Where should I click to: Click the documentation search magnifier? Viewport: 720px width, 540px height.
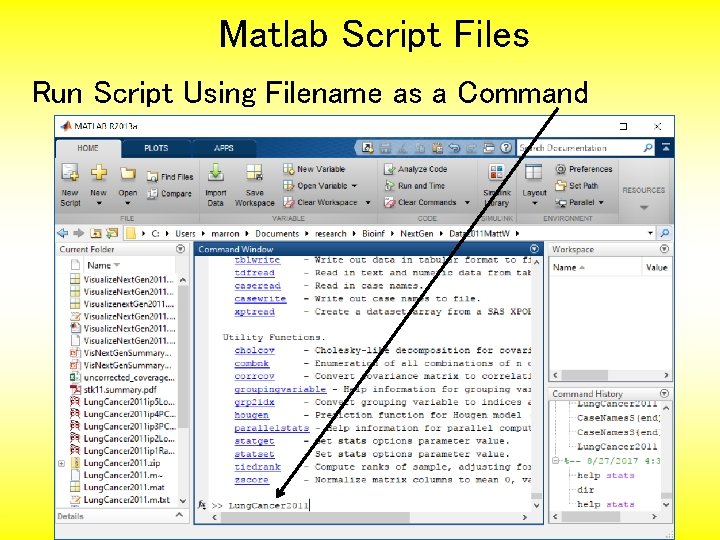[647, 148]
